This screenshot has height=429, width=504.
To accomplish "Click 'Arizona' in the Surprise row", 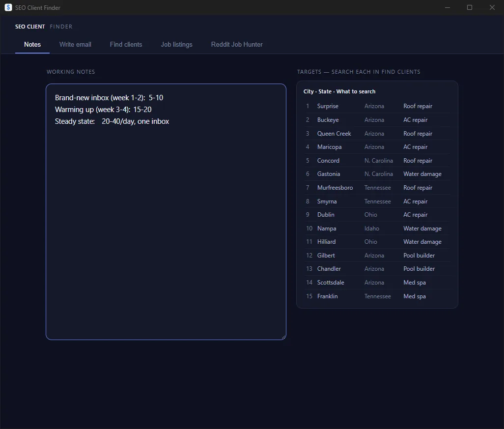I will pyautogui.click(x=374, y=106).
